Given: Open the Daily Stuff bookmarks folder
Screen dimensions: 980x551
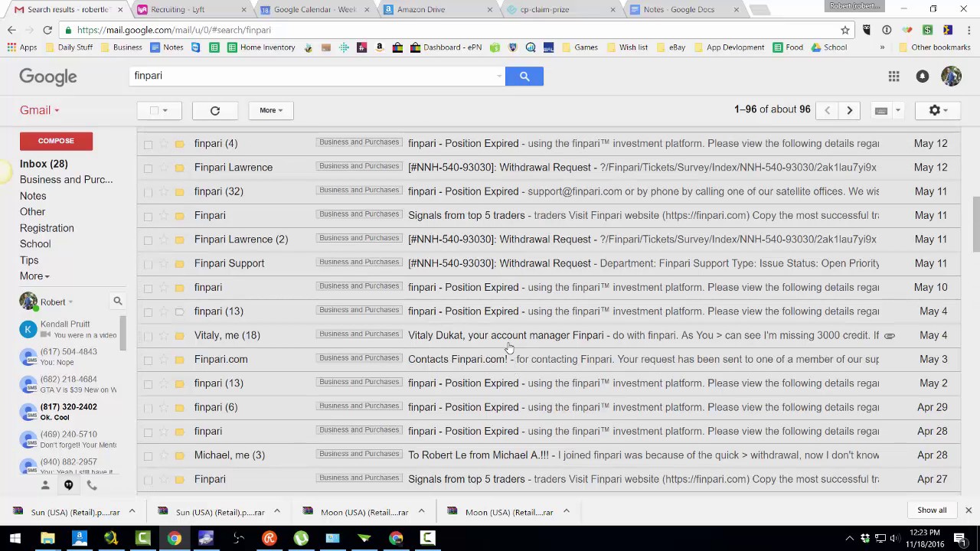Looking at the screenshot, I should [x=69, y=47].
